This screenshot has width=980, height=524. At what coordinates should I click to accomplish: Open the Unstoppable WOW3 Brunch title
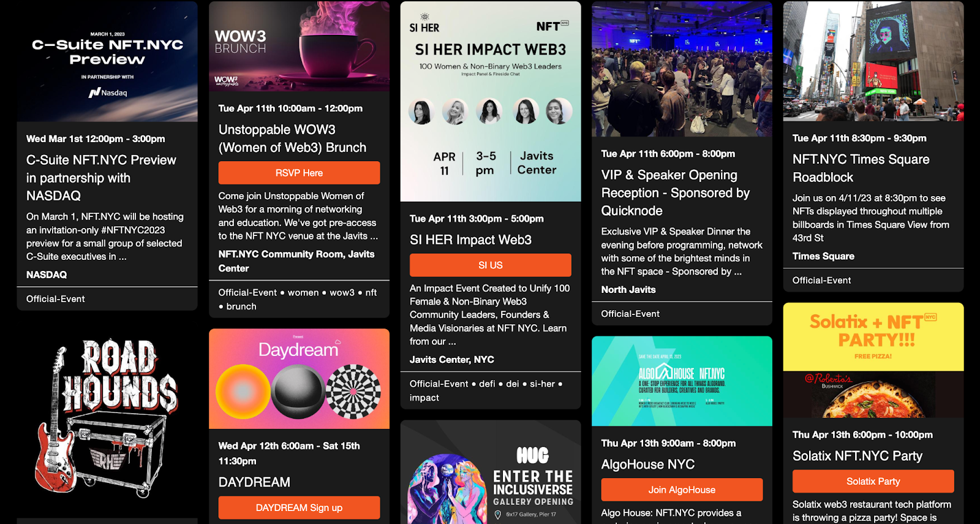pyautogui.click(x=292, y=139)
